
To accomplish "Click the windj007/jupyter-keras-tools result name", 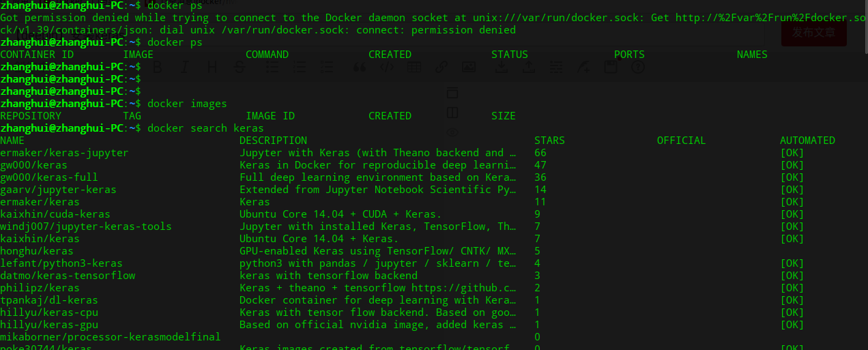I will click(x=86, y=227).
